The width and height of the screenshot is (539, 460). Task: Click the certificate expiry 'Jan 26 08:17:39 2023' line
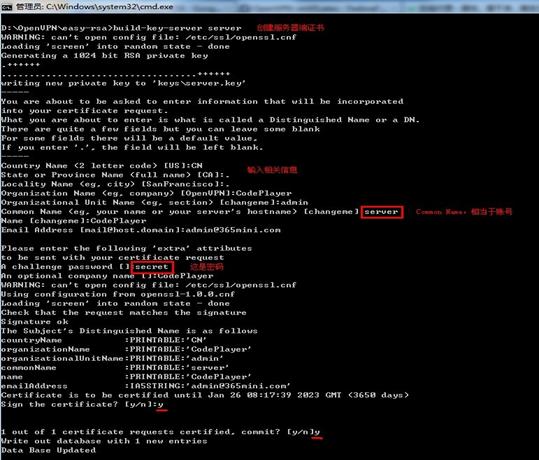(205, 395)
